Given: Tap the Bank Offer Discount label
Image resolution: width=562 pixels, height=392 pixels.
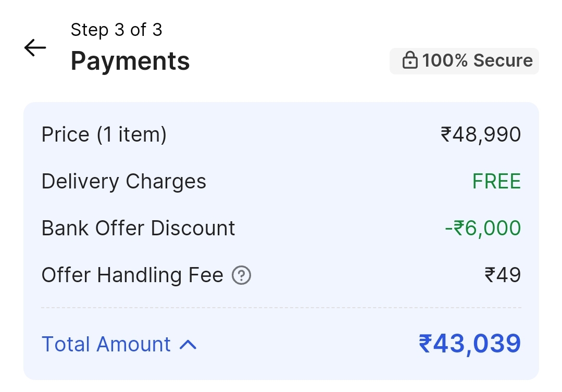Looking at the screenshot, I should click(x=139, y=229).
